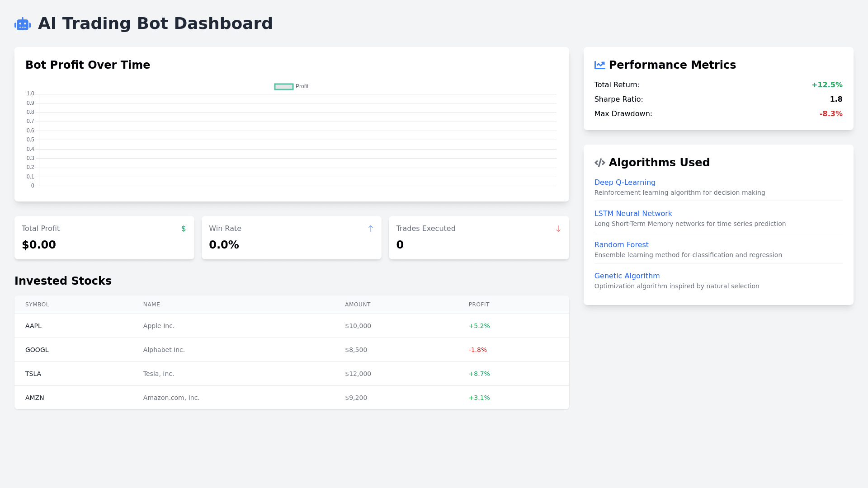Click the blue up arrow in Win Rate
This screenshot has width=868, height=488.
(x=371, y=229)
